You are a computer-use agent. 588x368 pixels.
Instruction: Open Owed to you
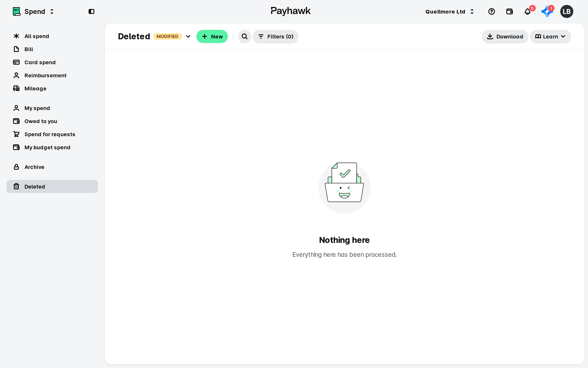52,121
